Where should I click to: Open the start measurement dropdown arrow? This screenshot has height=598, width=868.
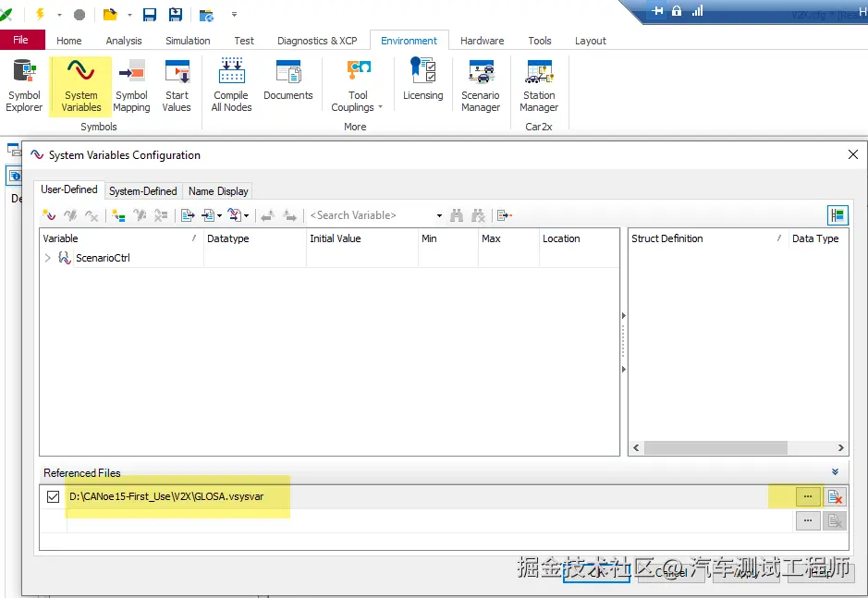click(x=59, y=15)
